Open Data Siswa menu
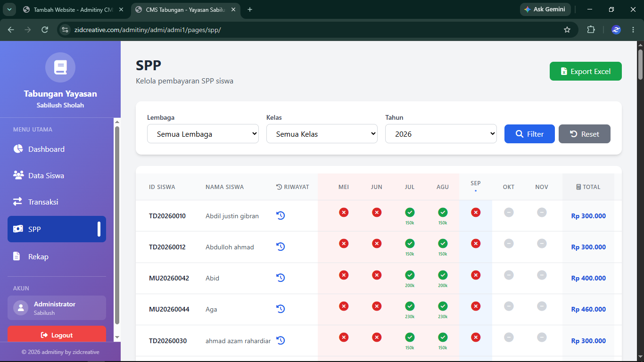 click(57, 175)
